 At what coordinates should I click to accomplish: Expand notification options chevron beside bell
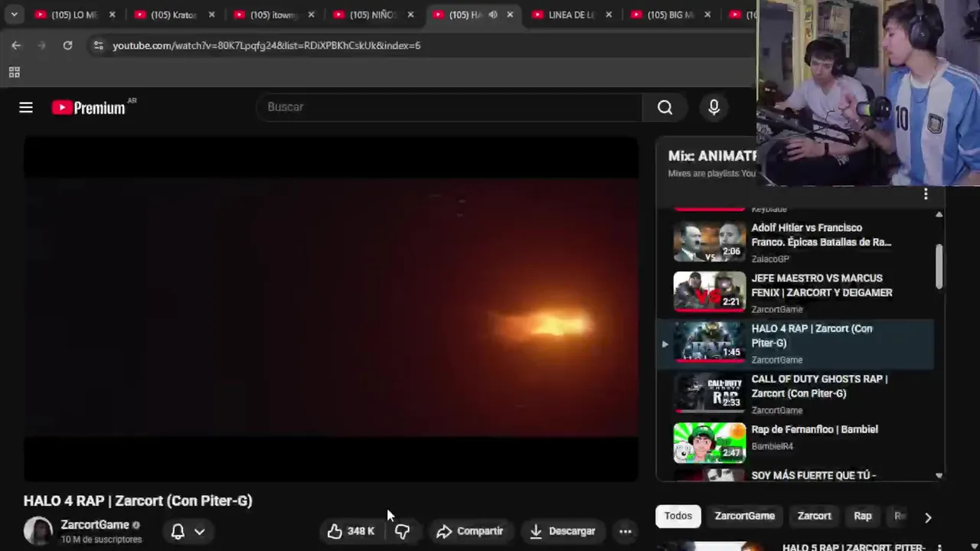pyautogui.click(x=199, y=531)
